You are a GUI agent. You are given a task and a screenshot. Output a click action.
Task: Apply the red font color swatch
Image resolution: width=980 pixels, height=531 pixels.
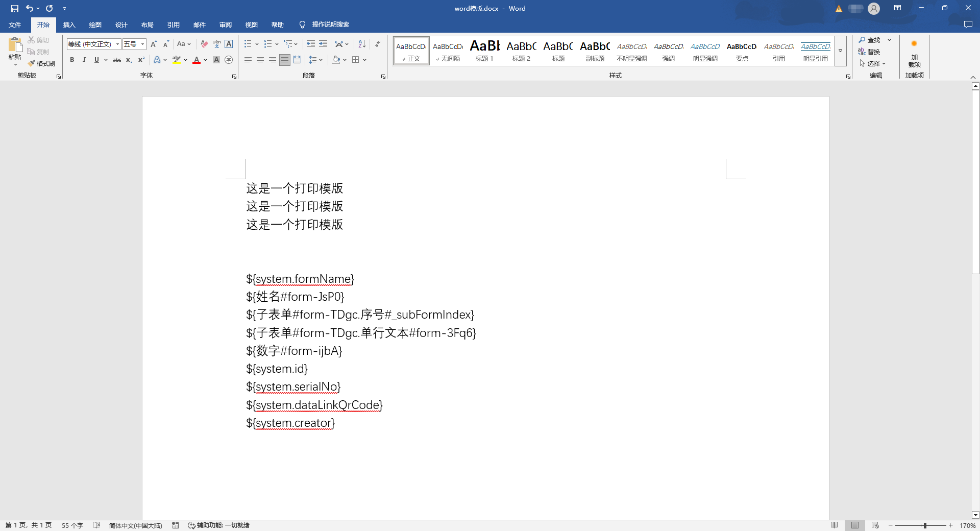[197, 60]
